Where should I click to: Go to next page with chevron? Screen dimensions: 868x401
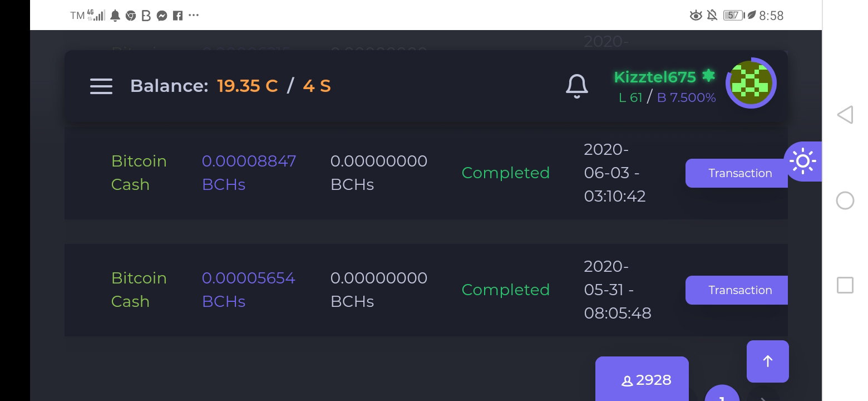[x=763, y=398]
